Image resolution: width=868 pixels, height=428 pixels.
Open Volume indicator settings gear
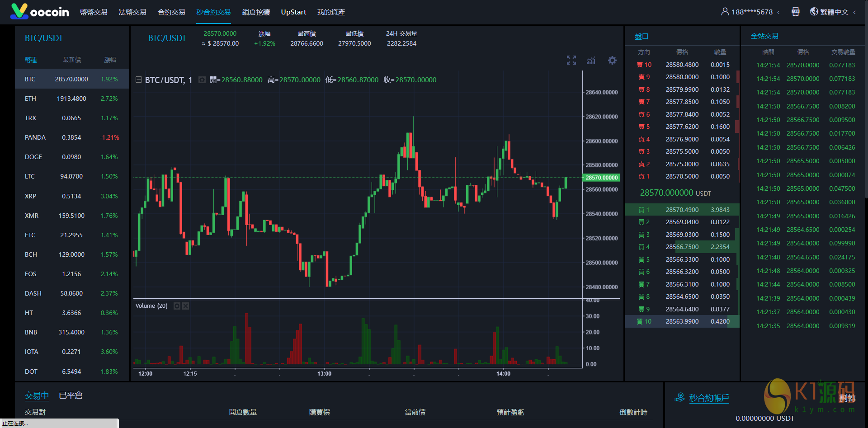point(177,306)
